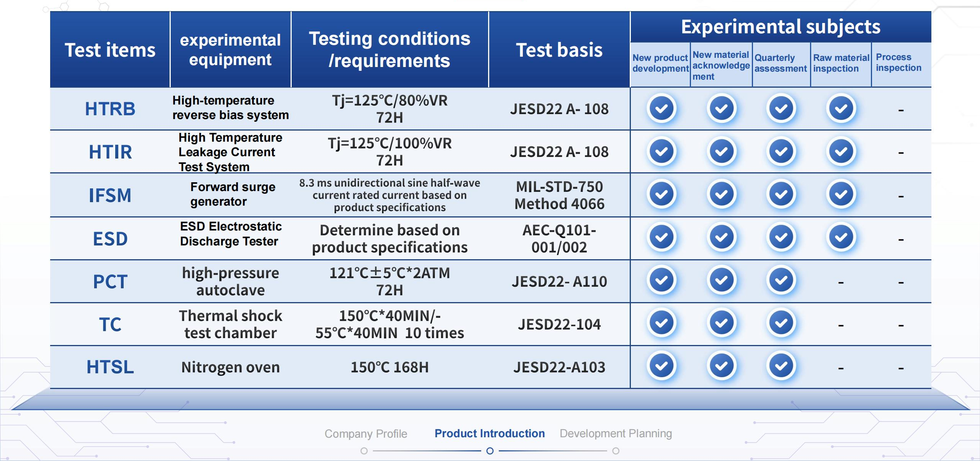980x461 pixels.
Task: Click the JESD22-A103 test basis cell
Action: (559, 367)
